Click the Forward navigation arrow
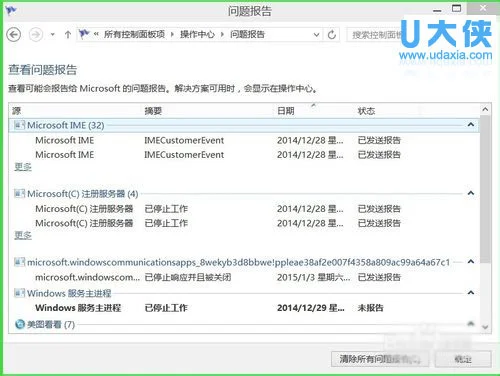Screen dimensions: 500x376 pos(36,34)
